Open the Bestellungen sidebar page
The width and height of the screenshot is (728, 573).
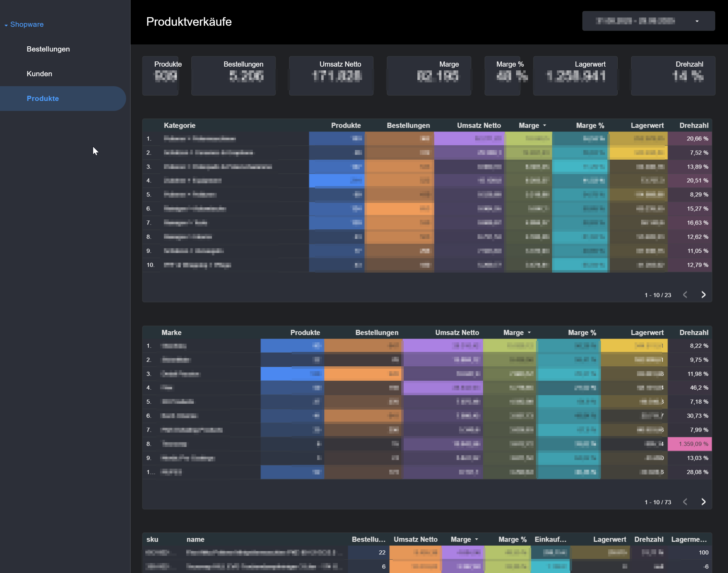(48, 49)
